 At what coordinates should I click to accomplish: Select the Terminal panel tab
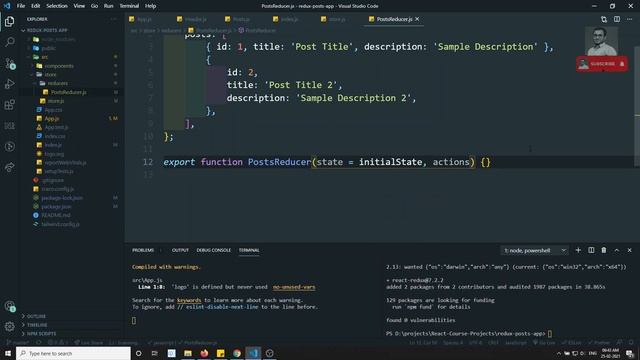pos(249,250)
